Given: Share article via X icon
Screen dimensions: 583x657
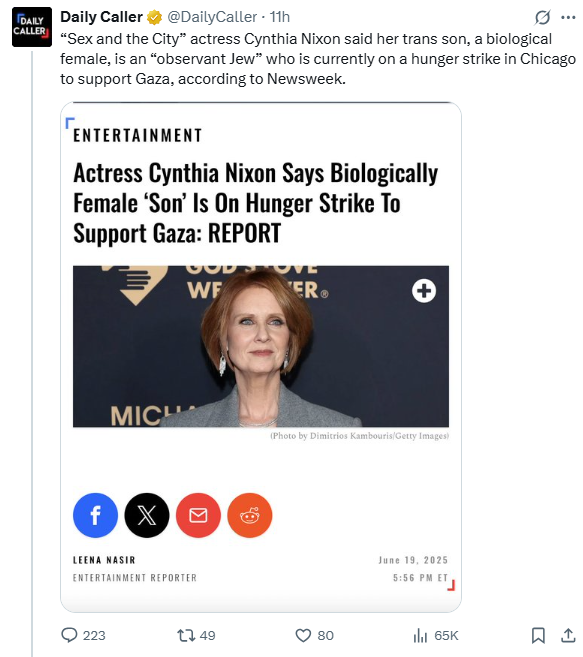Looking at the screenshot, I should [147, 515].
